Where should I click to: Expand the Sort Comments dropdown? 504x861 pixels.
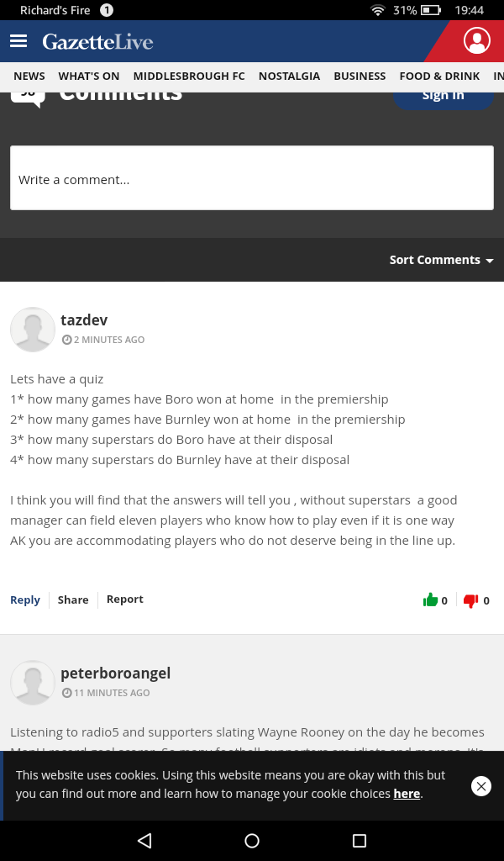(442, 260)
